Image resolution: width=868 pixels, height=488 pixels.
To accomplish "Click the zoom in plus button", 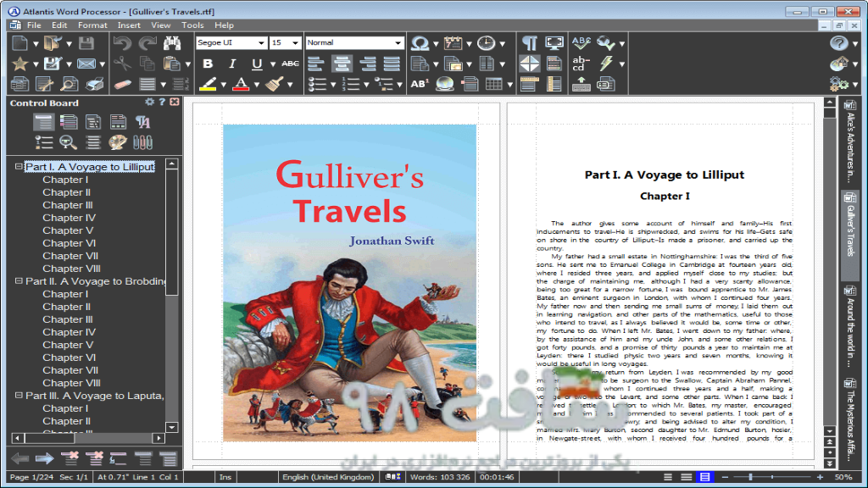I will 820,477.
